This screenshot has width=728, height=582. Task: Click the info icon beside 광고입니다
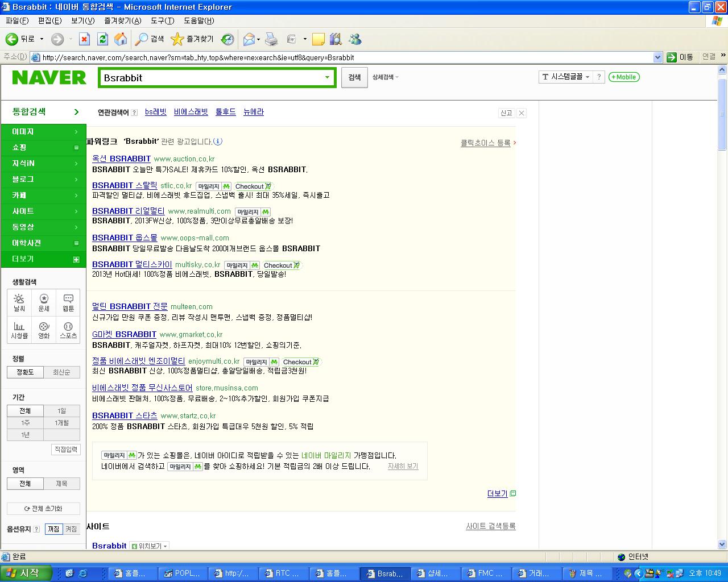218,141
